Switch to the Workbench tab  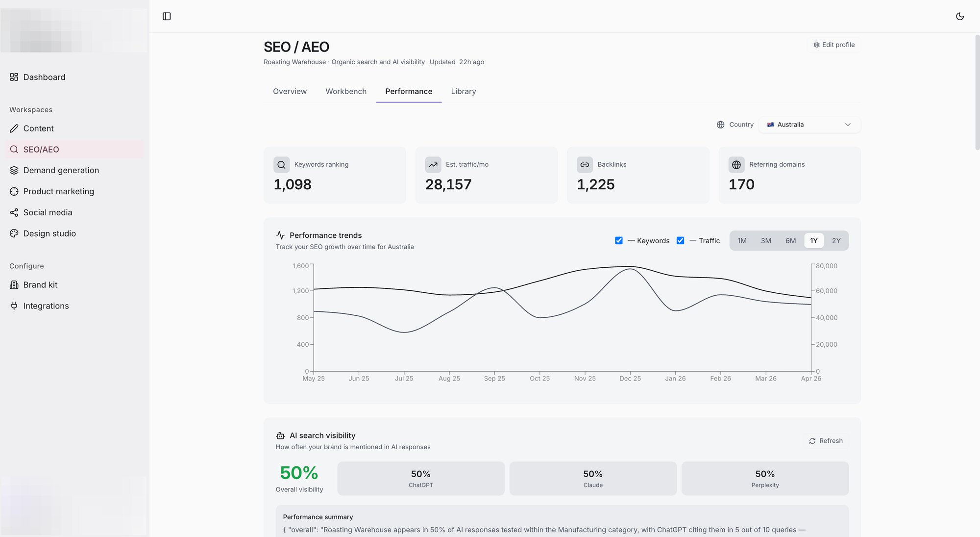(x=346, y=91)
